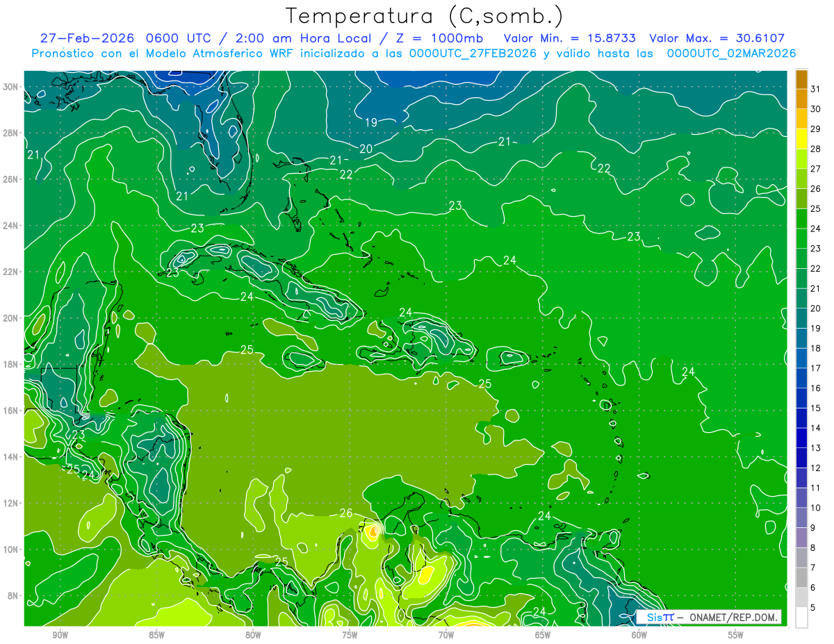The width and height of the screenshot is (834, 644).
Task: Click the "90W" longitude axis label
Action: (60, 635)
